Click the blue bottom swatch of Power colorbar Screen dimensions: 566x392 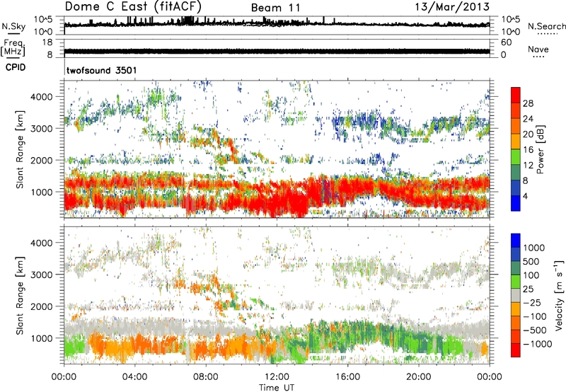[516, 203]
